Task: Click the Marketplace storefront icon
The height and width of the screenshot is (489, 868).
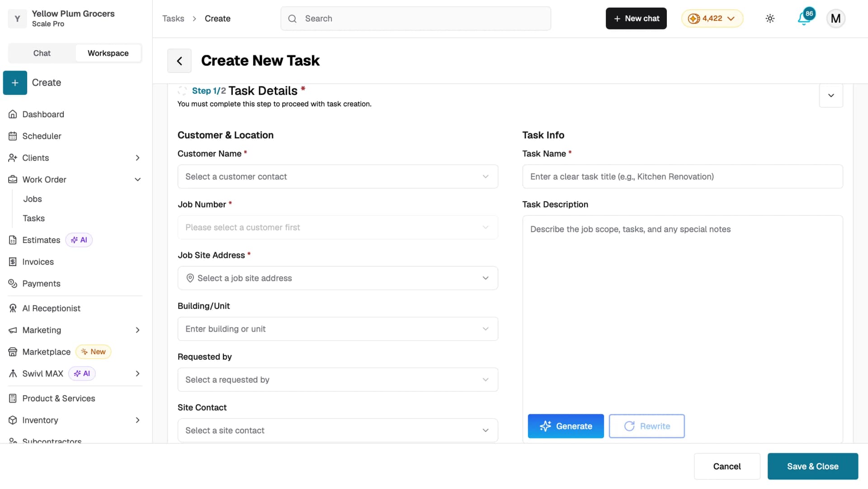Action: click(x=13, y=352)
